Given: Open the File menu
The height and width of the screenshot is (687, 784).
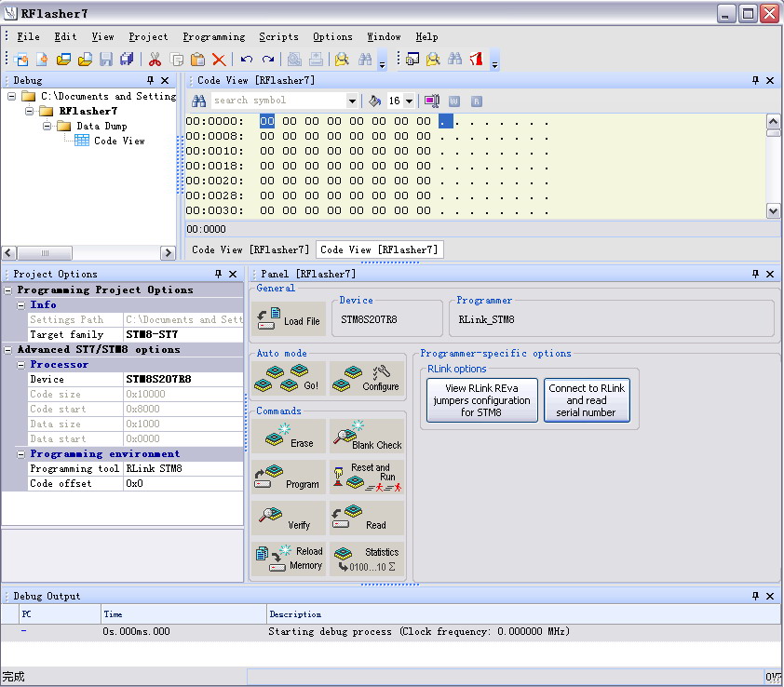Looking at the screenshot, I should coord(28,36).
